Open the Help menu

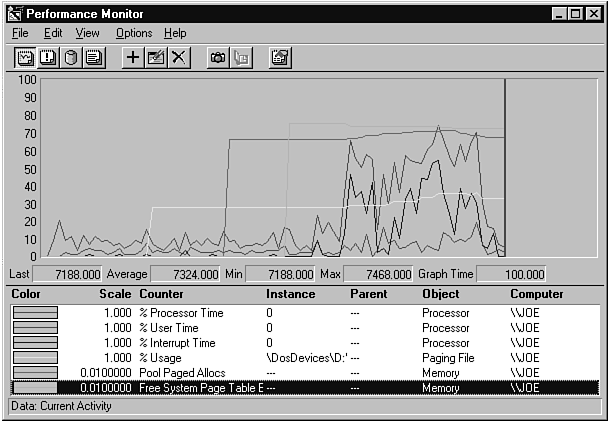tap(175, 33)
